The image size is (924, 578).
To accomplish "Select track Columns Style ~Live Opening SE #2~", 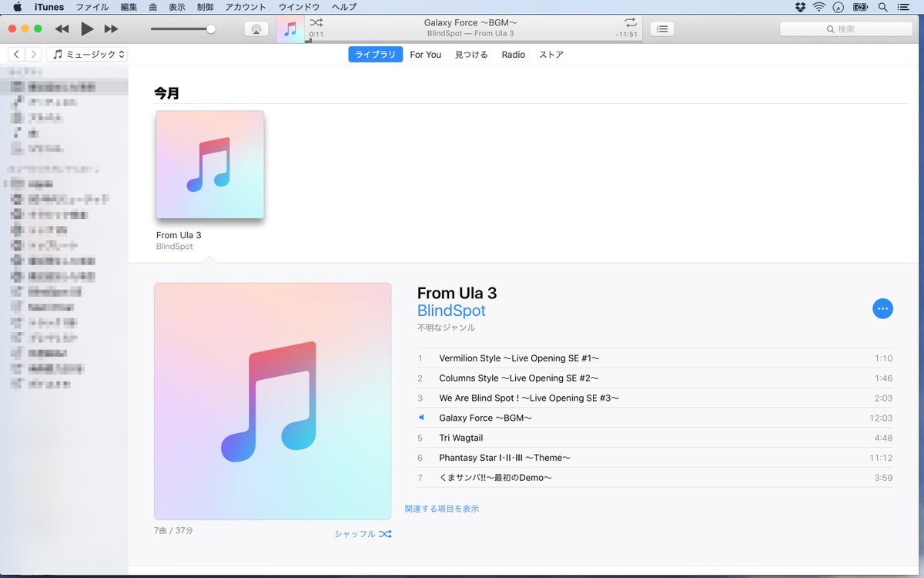I will pos(654,378).
